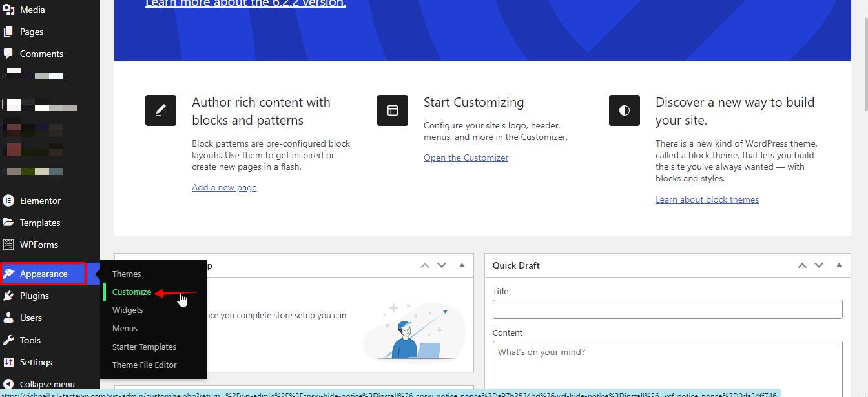Move Quick Draft panel up
The image size is (868, 397).
pos(802,265)
